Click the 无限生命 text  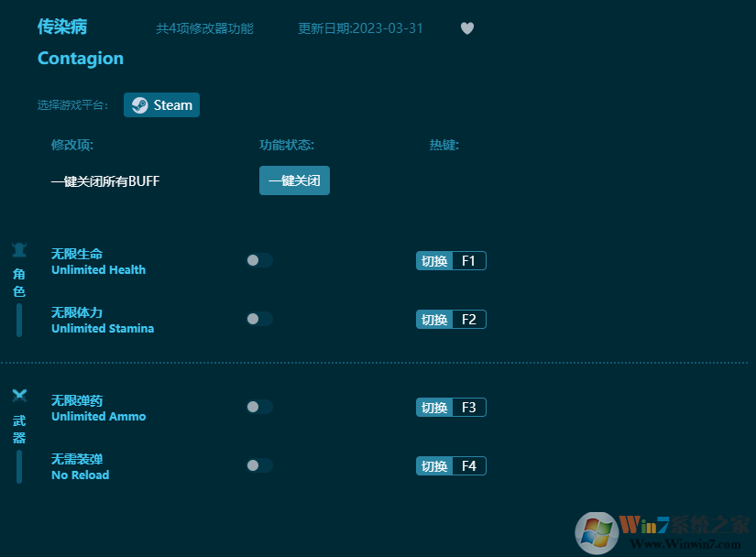(77, 254)
